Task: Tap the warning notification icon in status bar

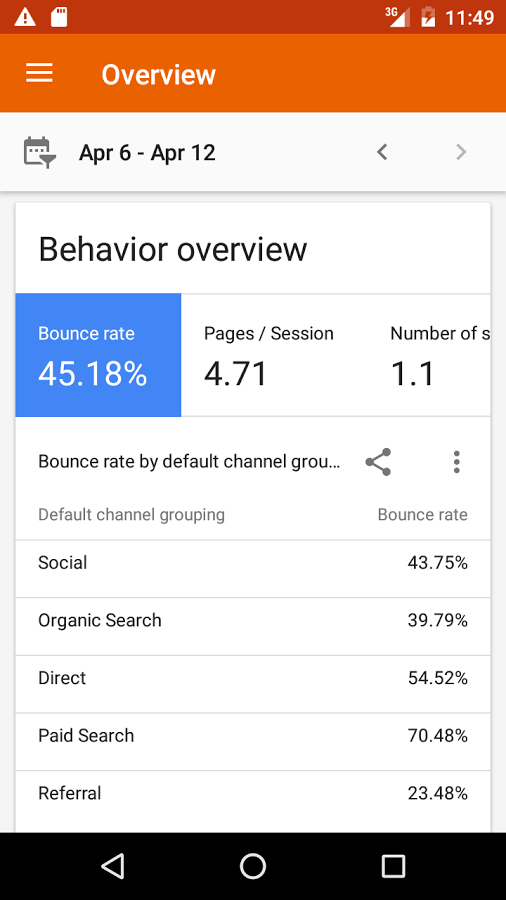Action: pos(25,17)
